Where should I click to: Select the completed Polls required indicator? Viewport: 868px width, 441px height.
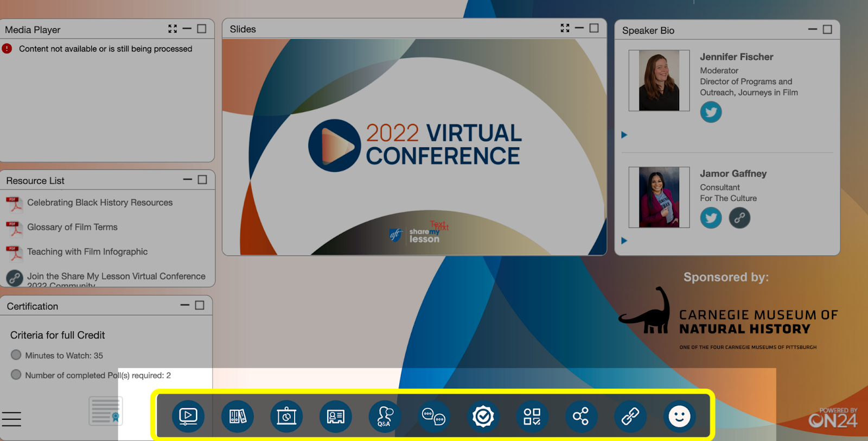(16, 375)
